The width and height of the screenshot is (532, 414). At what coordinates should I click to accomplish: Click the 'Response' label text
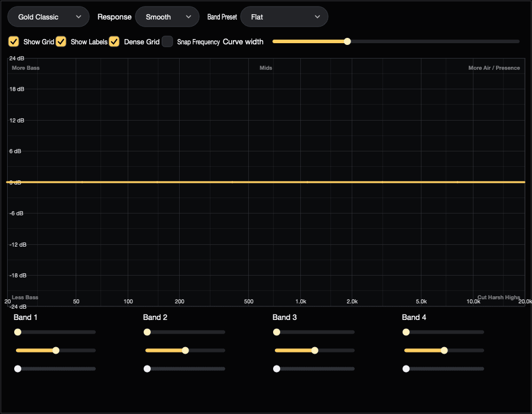(x=114, y=17)
